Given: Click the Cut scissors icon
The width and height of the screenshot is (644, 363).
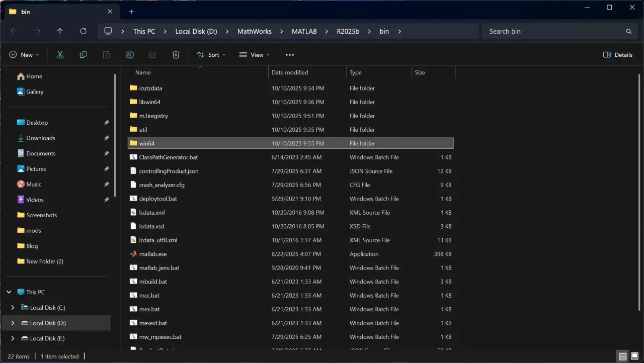Looking at the screenshot, I should click(x=60, y=55).
